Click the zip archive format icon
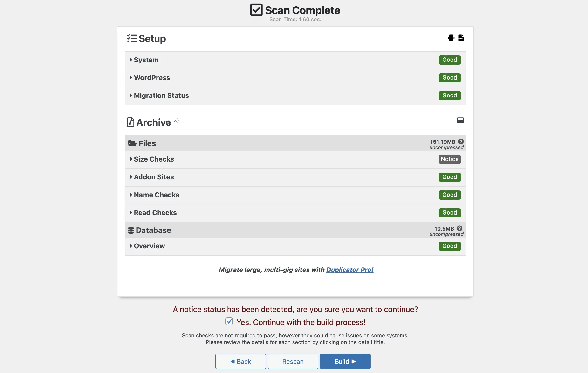The width and height of the screenshot is (588, 373). [x=130, y=122]
